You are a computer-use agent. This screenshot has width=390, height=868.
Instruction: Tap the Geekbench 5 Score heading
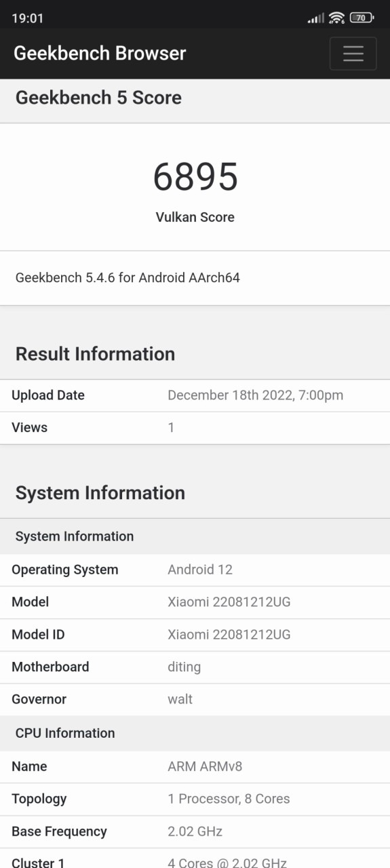click(x=98, y=98)
